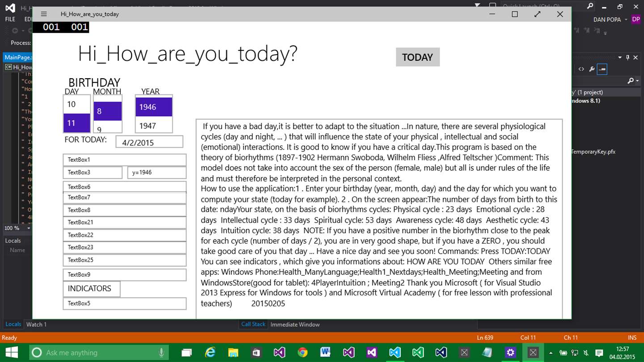Switch to the Immediate Window tab

(295, 324)
